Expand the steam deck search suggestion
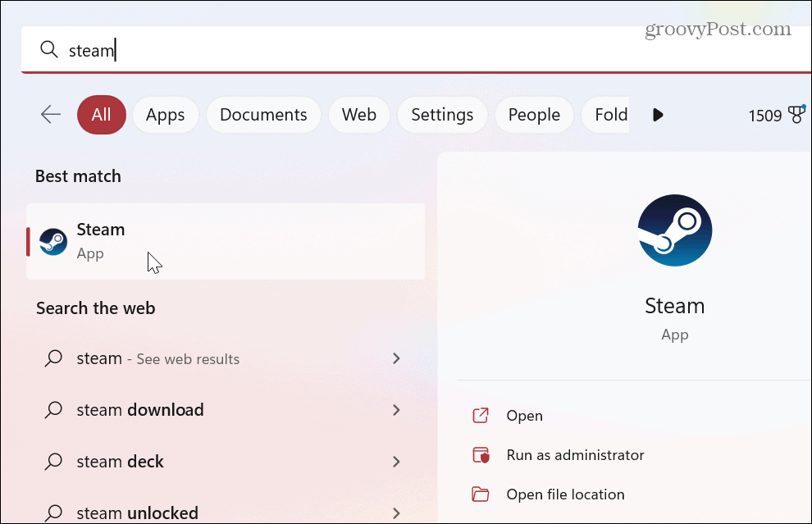The height and width of the screenshot is (524, 812). click(396, 461)
